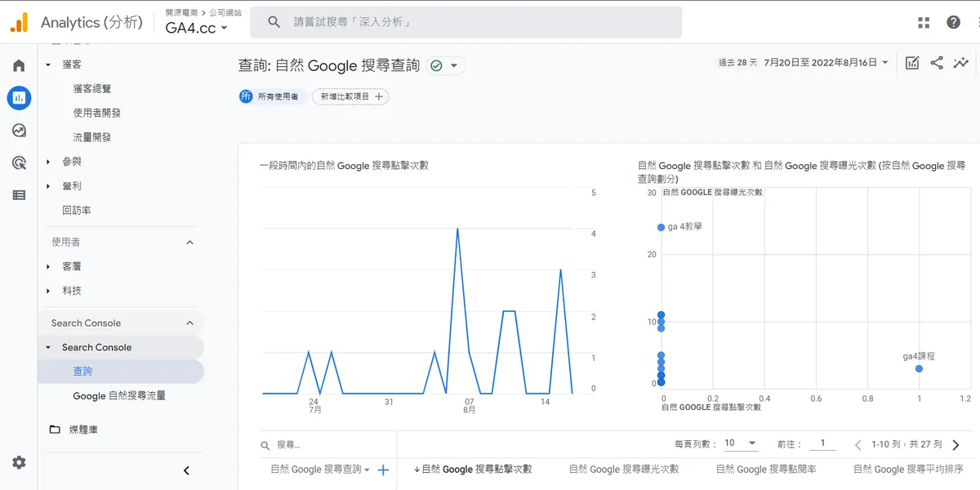
Task: Go to previous table page arrow
Action: [x=857, y=445]
